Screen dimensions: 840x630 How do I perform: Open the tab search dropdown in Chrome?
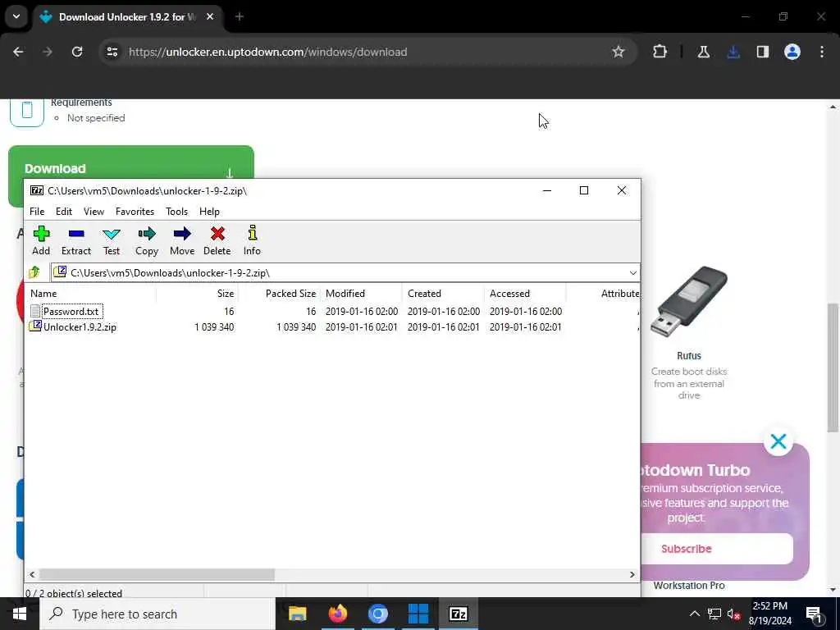pos(16,16)
